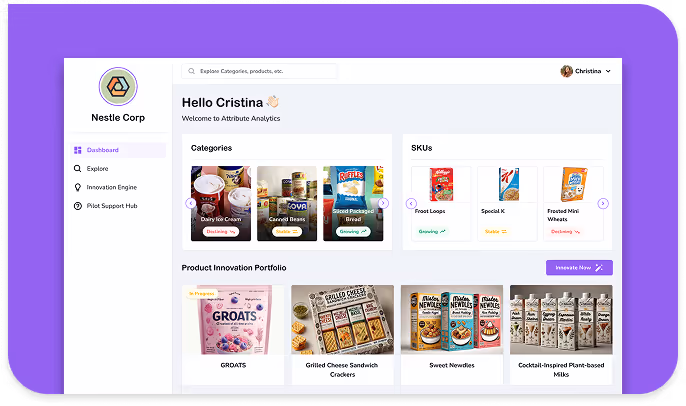Expand the Christina user dropdown chevron
The image size is (686, 406).
click(x=608, y=71)
